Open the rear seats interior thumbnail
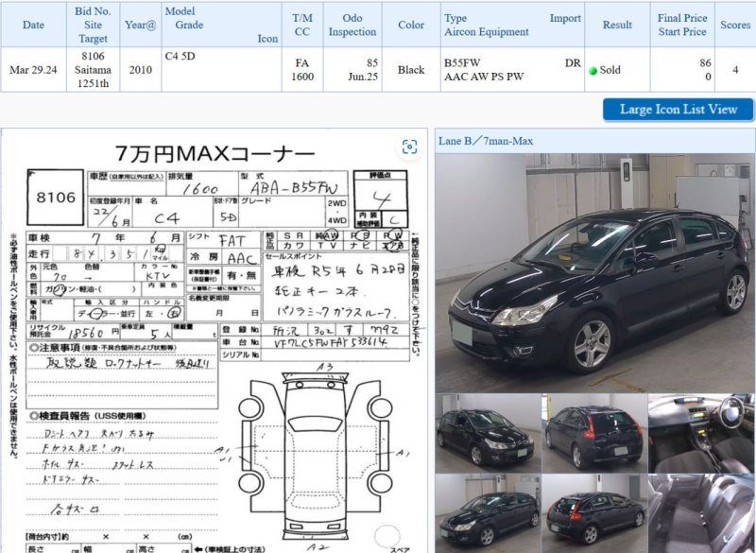 701,513
